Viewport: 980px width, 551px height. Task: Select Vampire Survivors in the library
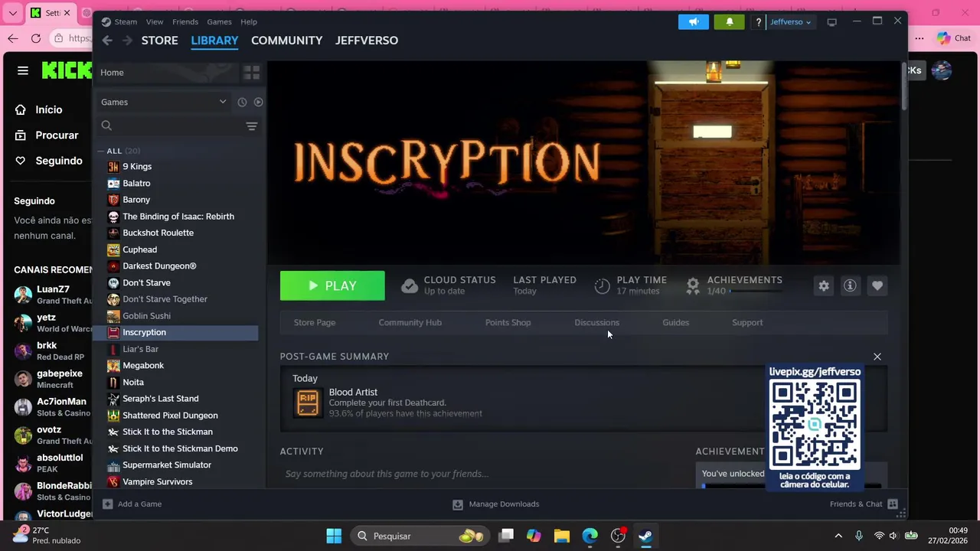pyautogui.click(x=157, y=482)
